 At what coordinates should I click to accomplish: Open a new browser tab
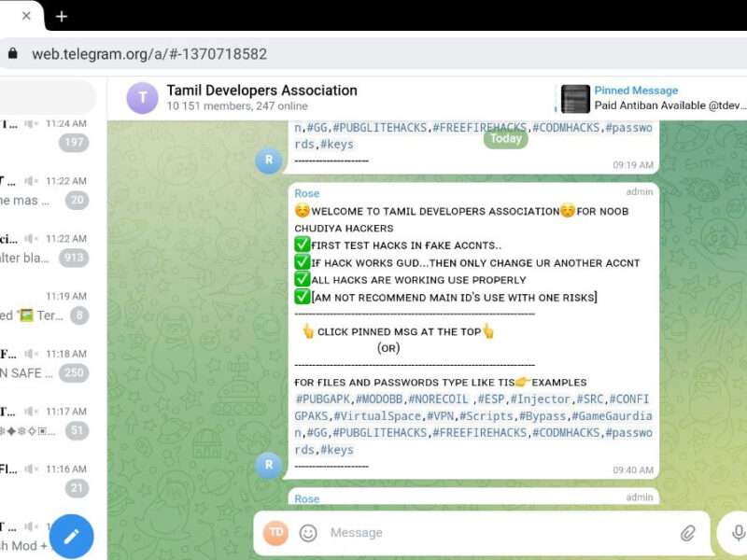(x=62, y=17)
